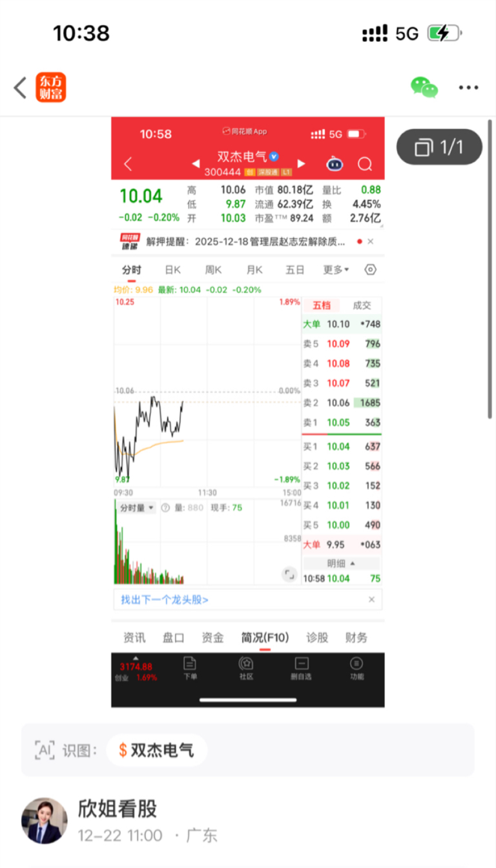Expand the 分时量 indicator dropdown

137,508
